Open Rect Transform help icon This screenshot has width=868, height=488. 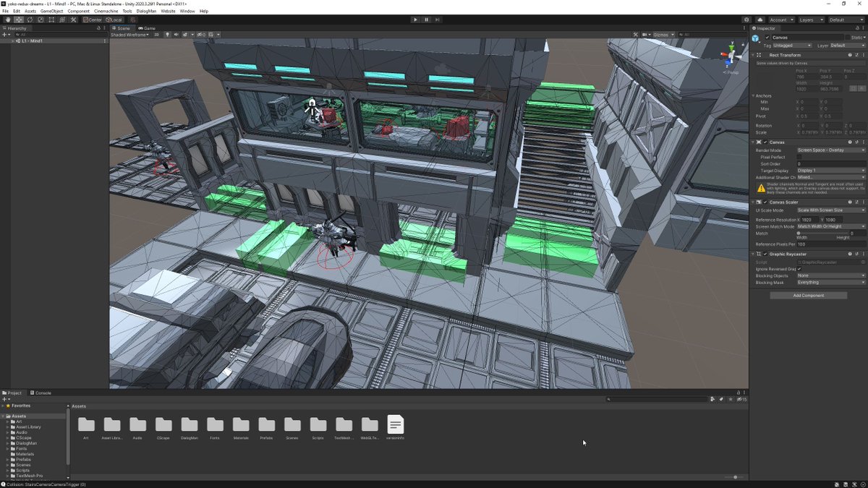click(x=850, y=55)
